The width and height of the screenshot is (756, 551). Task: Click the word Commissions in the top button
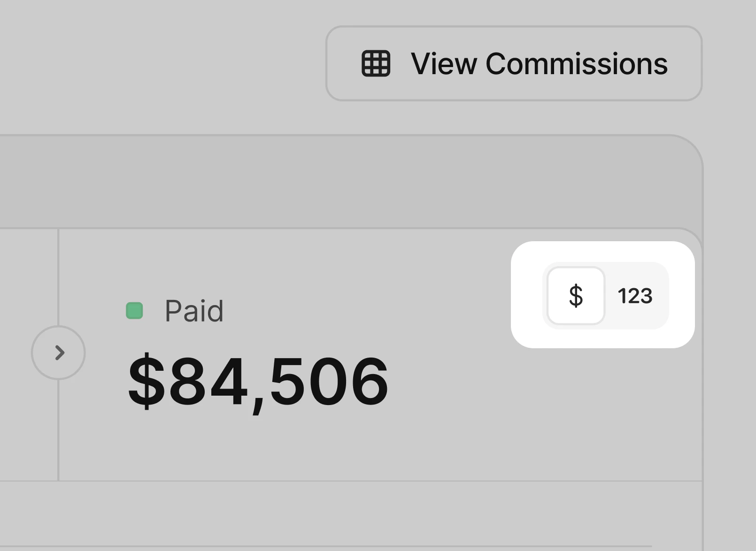pyautogui.click(x=576, y=64)
